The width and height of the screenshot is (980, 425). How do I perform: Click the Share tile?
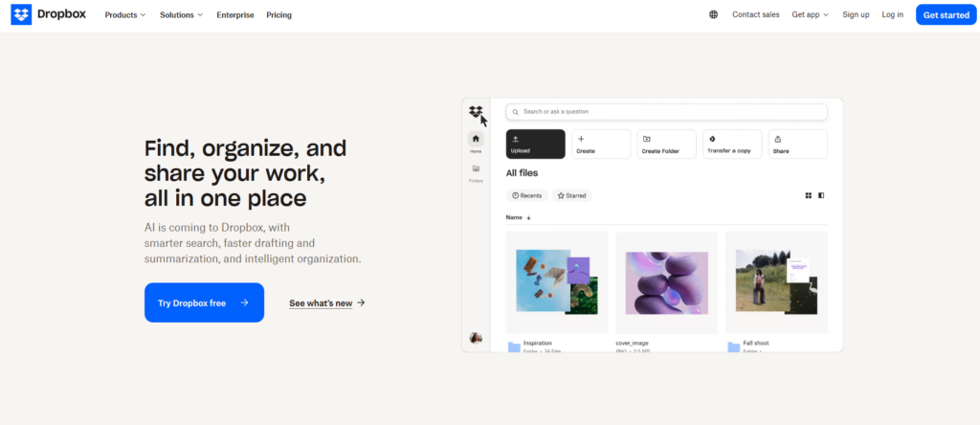coord(797,144)
